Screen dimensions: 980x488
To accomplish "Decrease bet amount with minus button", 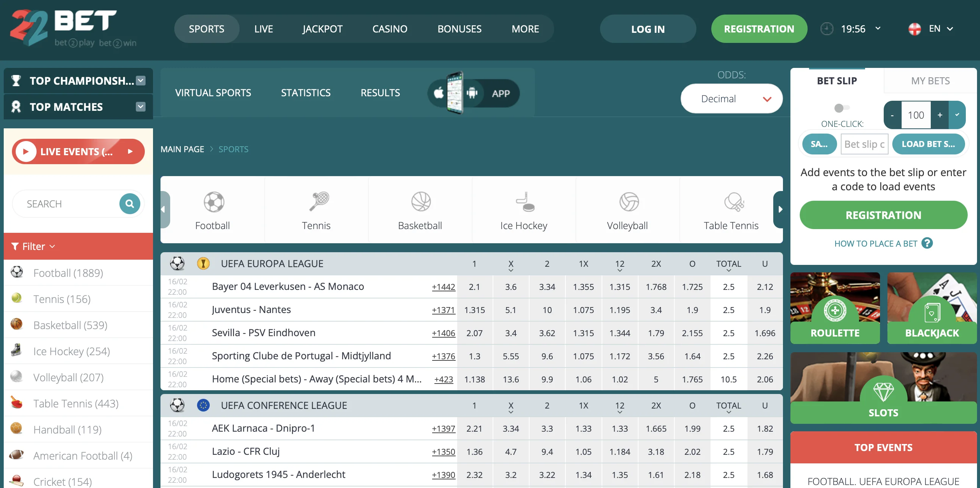I will pyautogui.click(x=892, y=115).
